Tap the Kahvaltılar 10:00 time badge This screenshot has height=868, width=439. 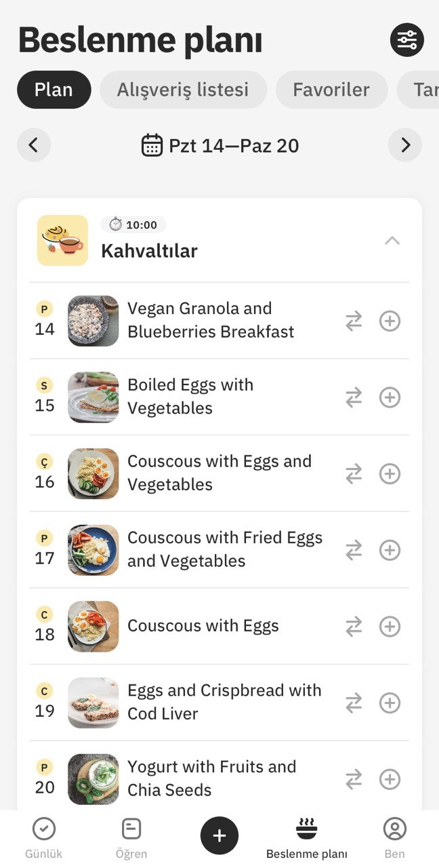click(133, 225)
